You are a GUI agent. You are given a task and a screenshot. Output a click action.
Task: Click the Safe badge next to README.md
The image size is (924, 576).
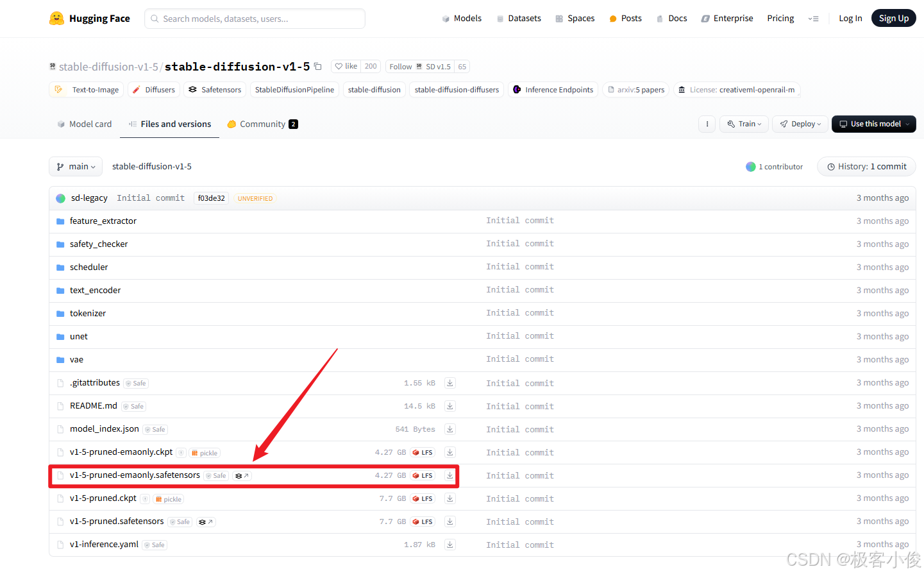tap(134, 407)
